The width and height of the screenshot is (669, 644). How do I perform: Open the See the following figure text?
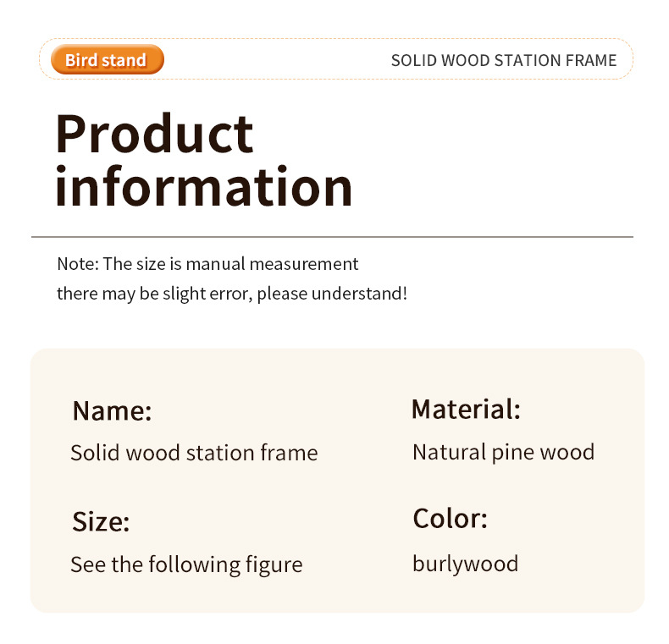pyautogui.click(x=186, y=564)
